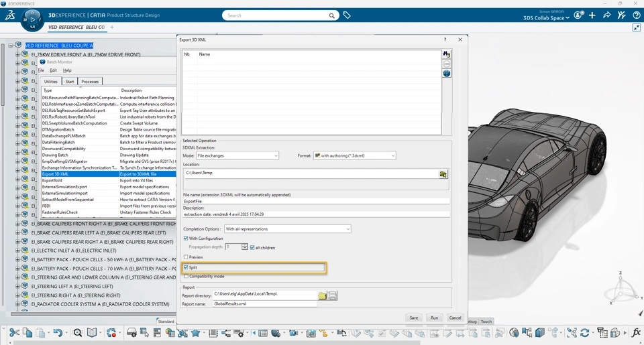Click the fx formula icon
The width and height of the screenshot is (644, 345).
636,333
